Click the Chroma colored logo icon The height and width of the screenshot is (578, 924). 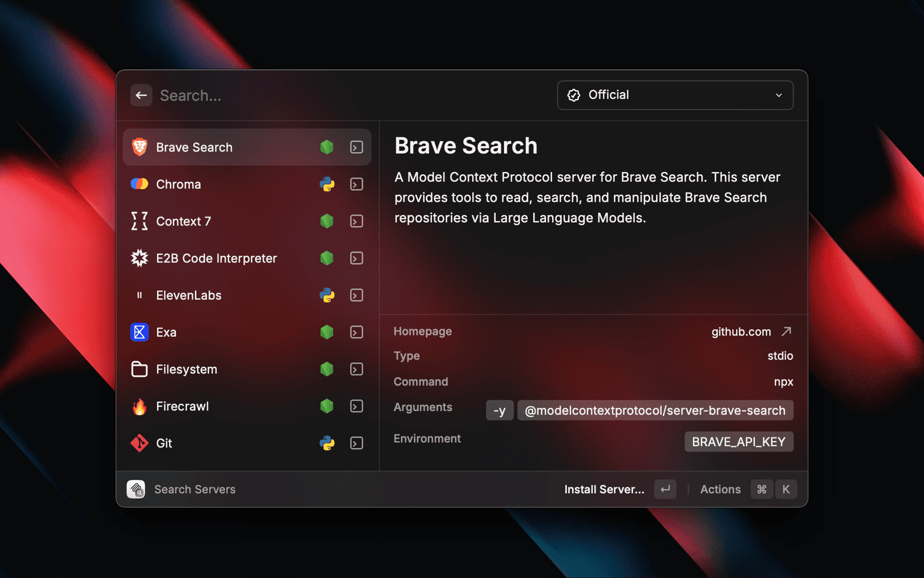(x=140, y=184)
